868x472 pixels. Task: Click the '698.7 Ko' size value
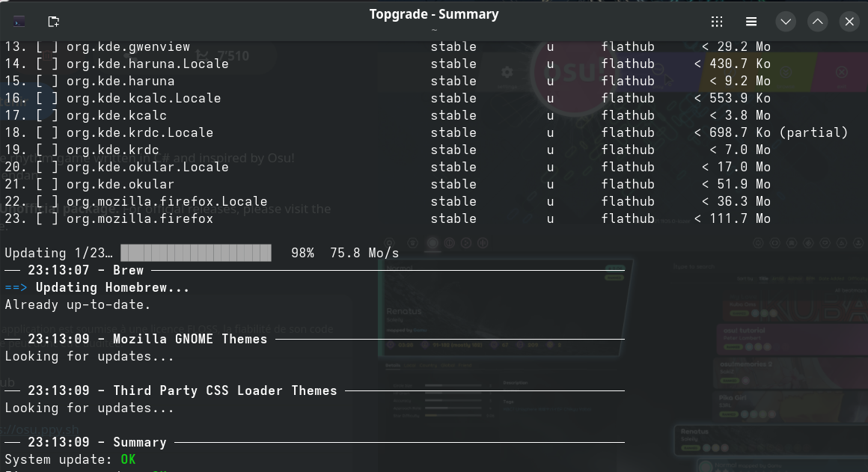point(739,132)
